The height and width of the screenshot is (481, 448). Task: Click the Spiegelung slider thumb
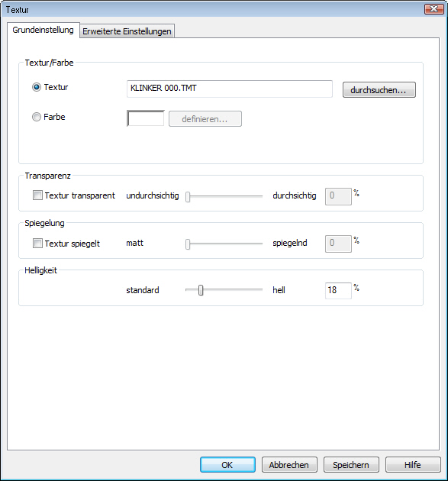(x=188, y=244)
